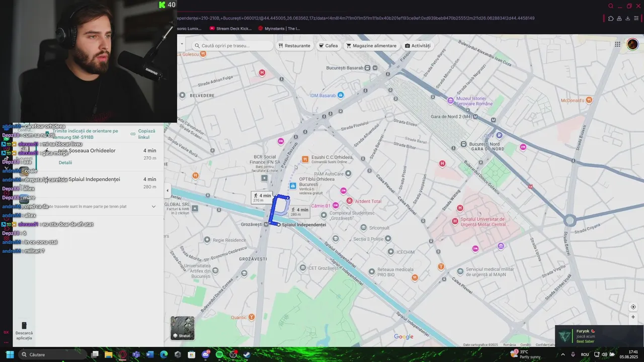Open the Google apps grid

(617, 44)
